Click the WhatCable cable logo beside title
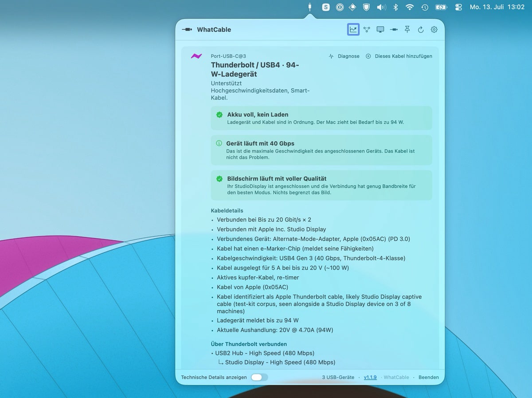Image resolution: width=532 pixels, height=398 pixels. 187,30
